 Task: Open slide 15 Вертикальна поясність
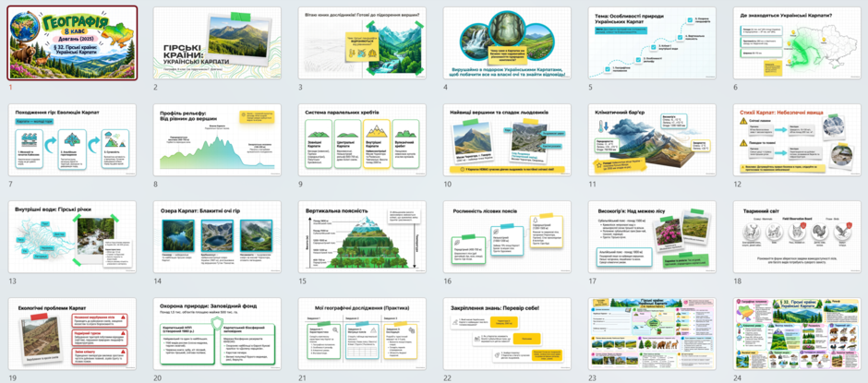click(362, 237)
